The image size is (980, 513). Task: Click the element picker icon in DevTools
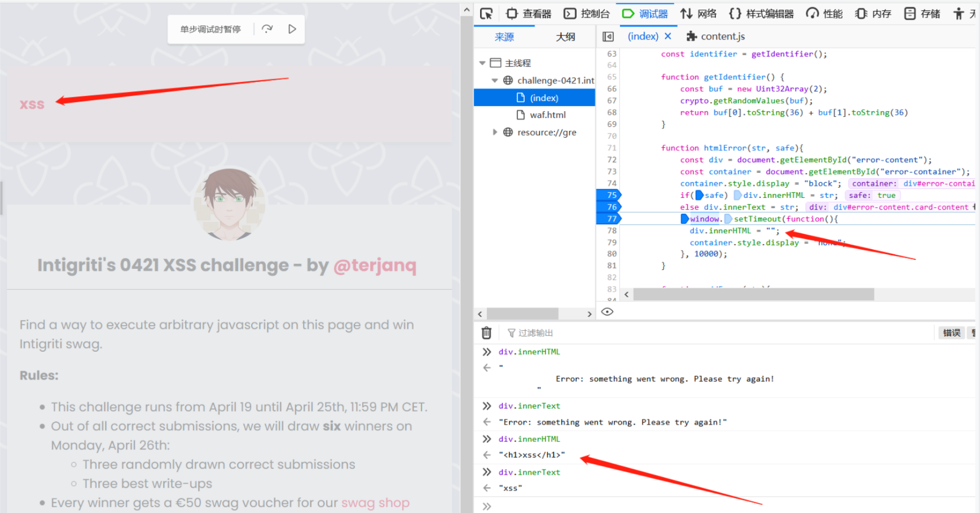click(486, 14)
